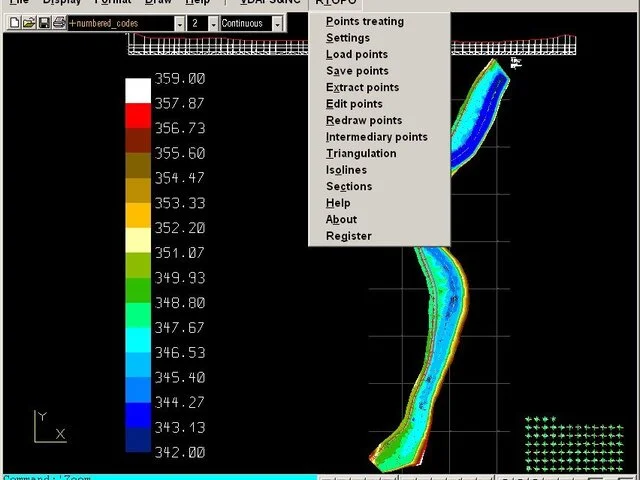The width and height of the screenshot is (640, 480).
Task: Click Isolines menu entry
Action: tap(346, 170)
